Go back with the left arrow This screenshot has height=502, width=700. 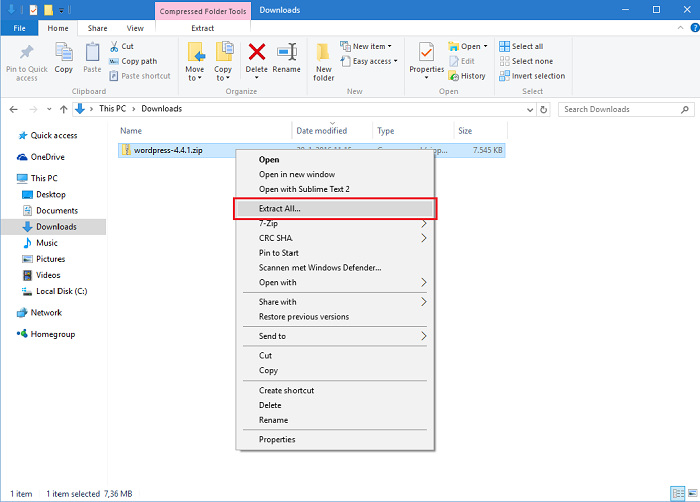pos(13,109)
